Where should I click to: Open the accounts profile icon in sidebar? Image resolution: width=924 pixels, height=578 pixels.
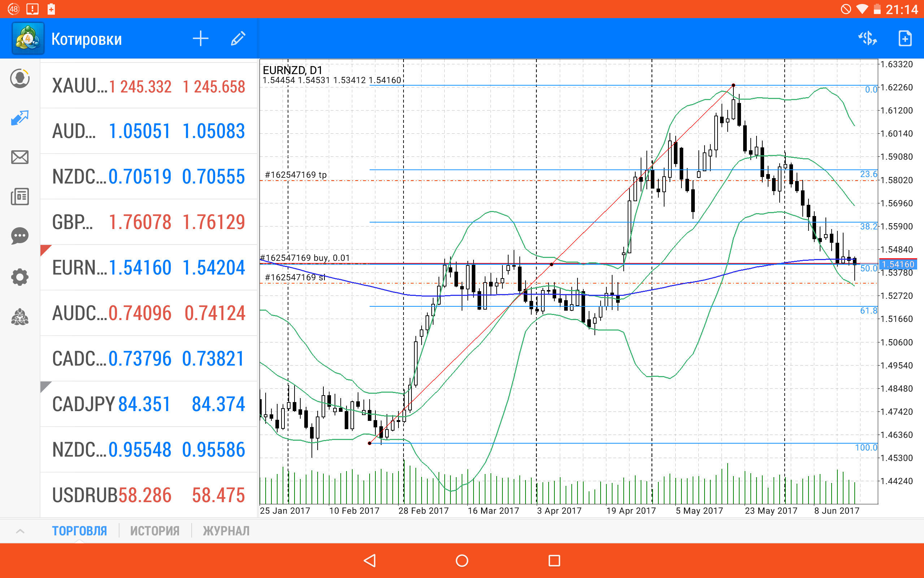coord(20,79)
